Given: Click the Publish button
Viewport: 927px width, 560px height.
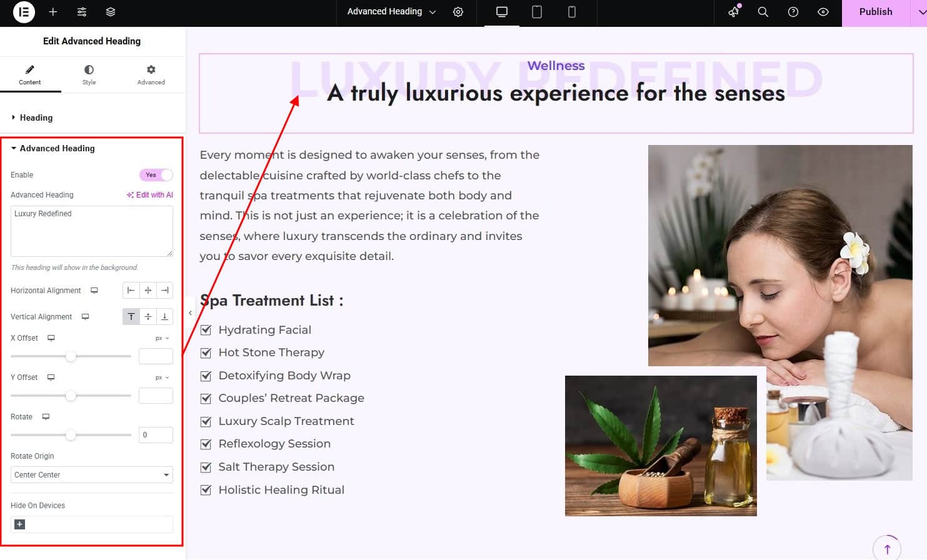Looking at the screenshot, I should tap(876, 12).
